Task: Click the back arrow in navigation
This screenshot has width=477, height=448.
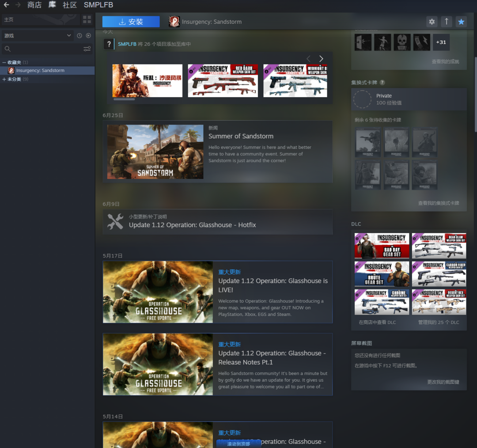Action: pyautogui.click(x=6, y=5)
